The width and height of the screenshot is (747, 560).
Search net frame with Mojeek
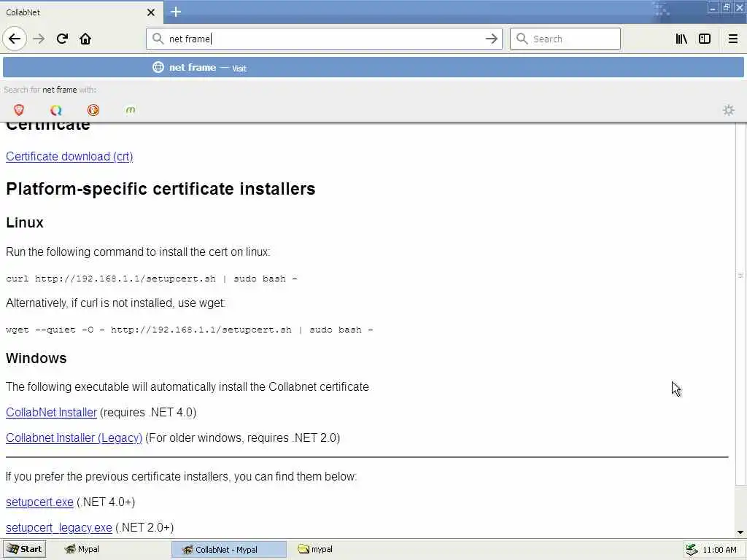click(131, 110)
